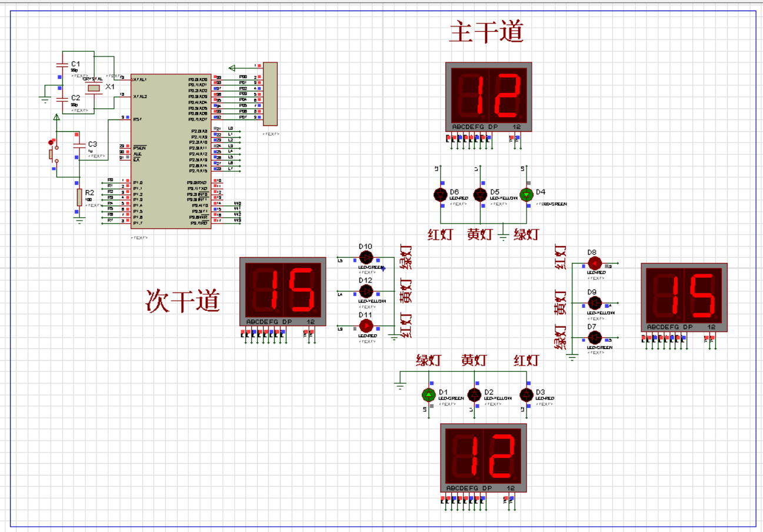Select the display showing 15 beside 次干道

point(282,291)
